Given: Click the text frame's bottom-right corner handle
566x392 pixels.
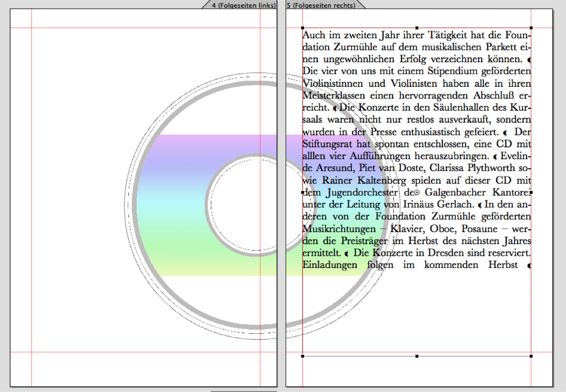Looking at the screenshot, I should coord(531,356).
